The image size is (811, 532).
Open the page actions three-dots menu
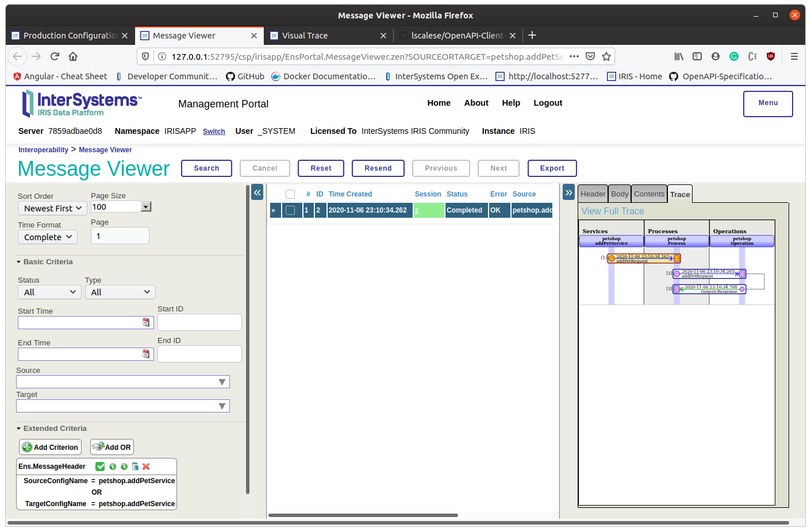click(x=574, y=56)
